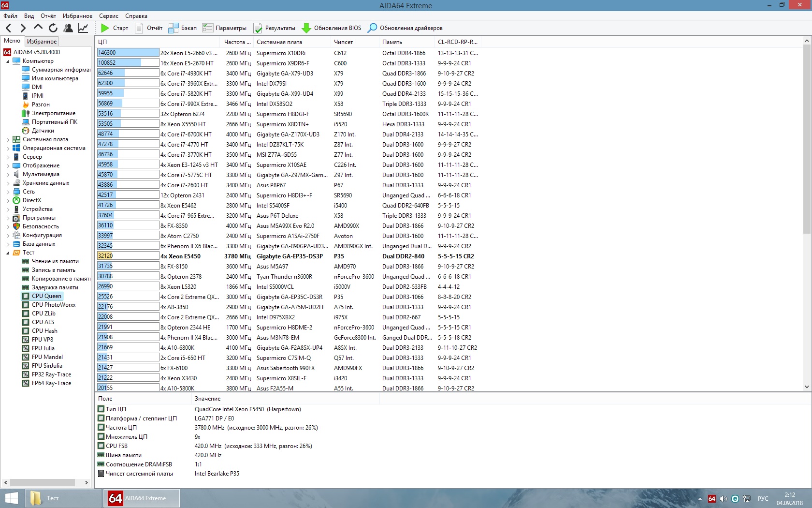Open Задержка памяти test
The width and height of the screenshot is (812, 508).
click(50, 287)
